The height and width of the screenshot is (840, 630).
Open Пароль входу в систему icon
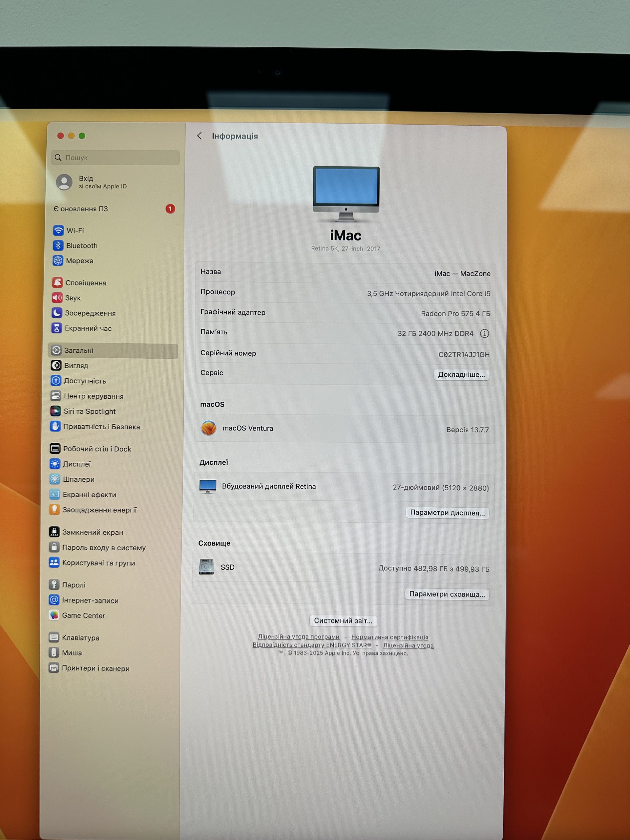point(54,547)
